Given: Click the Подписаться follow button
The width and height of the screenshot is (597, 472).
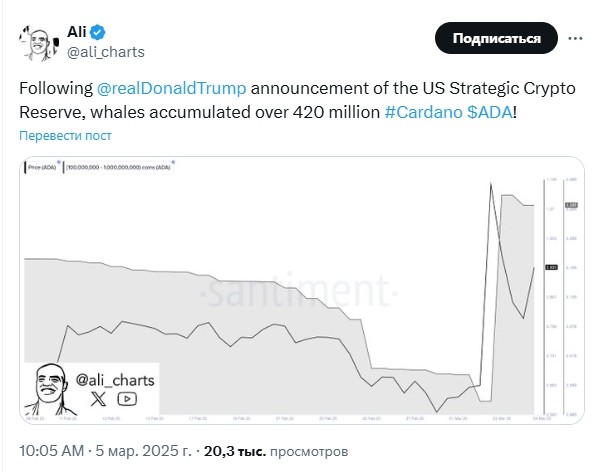Looking at the screenshot, I should [496, 38].
